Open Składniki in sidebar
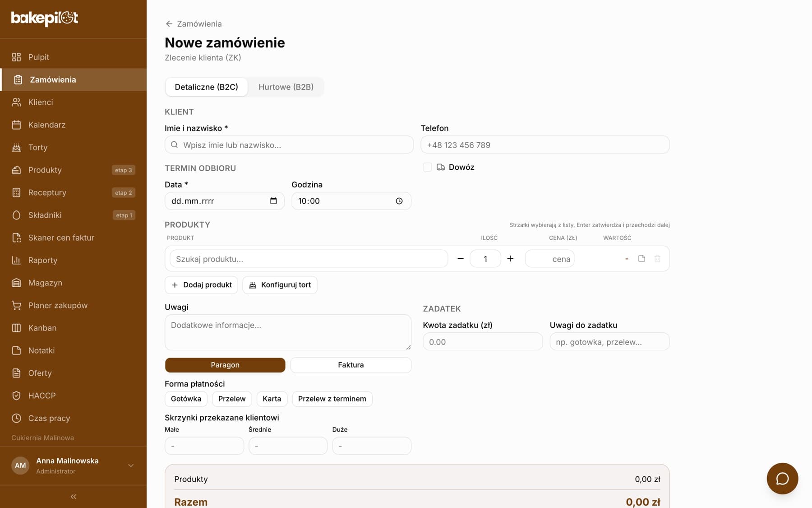The width and height of the screenshot is (812, 508). (74, 215)
